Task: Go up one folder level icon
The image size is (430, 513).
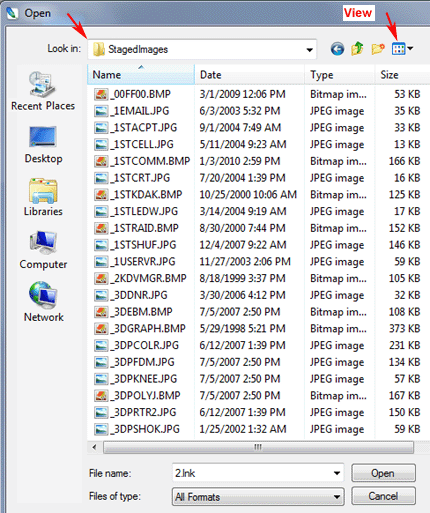Action: click(x=357, y=49)
